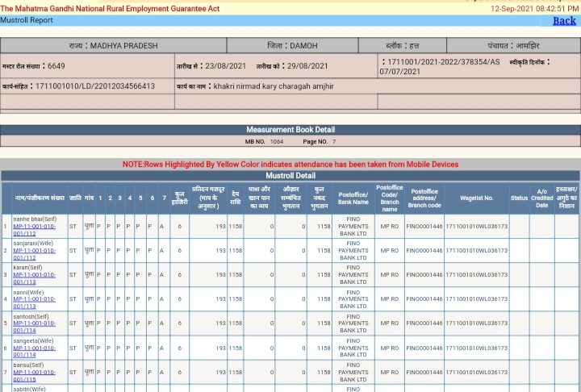Viewport: 581px width, 392px height.
Task: Select the block cell ब्लॉक : हत्त
Action: pos(403,46)
